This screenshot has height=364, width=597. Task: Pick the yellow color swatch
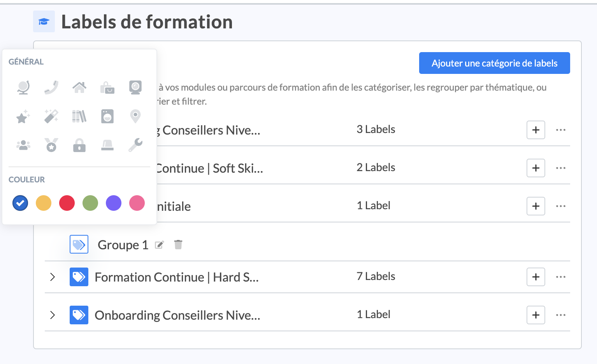pyautogui.click(x=44, y=203)
